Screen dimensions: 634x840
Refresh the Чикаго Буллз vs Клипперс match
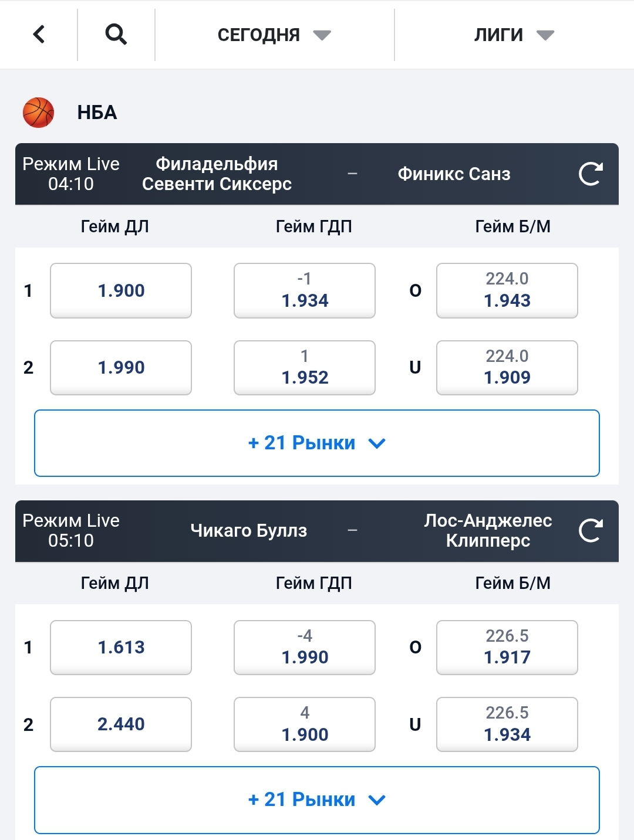point(590,530)
